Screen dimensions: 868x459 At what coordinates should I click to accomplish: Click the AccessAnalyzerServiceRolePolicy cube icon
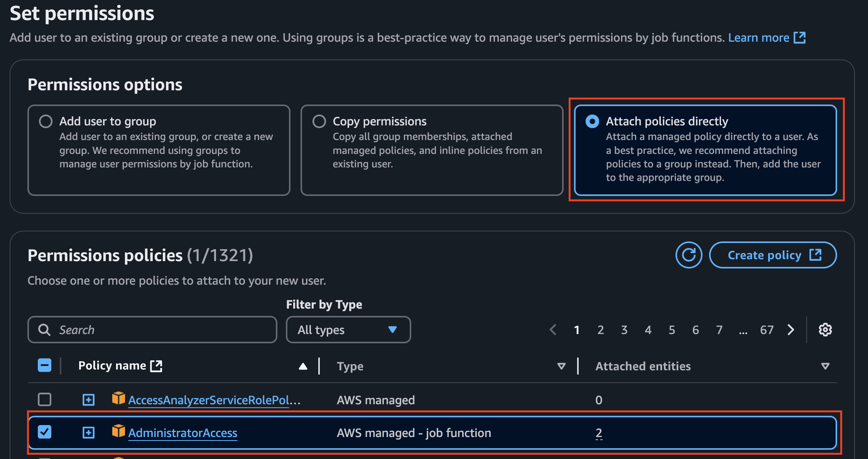pos(118,398)
